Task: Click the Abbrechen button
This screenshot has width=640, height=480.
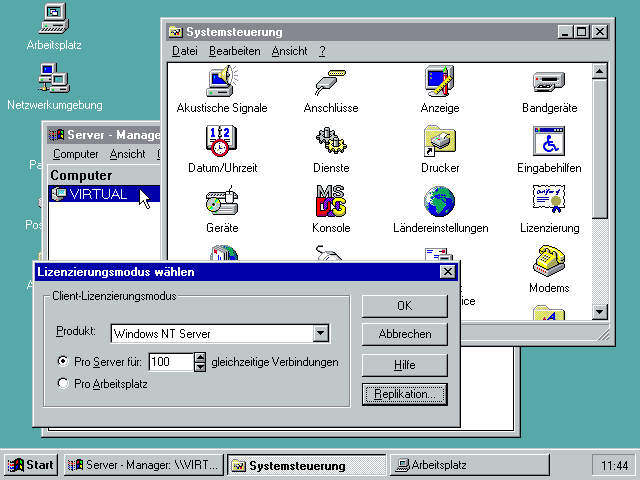Action: [x=404, y=334]
